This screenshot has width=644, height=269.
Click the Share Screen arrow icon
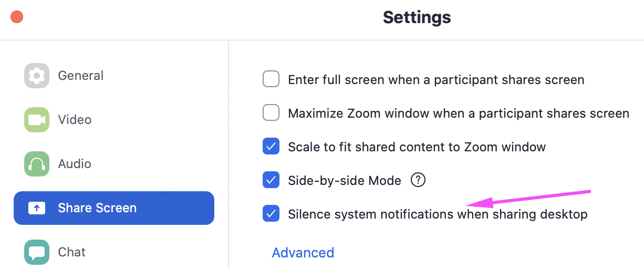pyautogui.click(x=37, y=208)
